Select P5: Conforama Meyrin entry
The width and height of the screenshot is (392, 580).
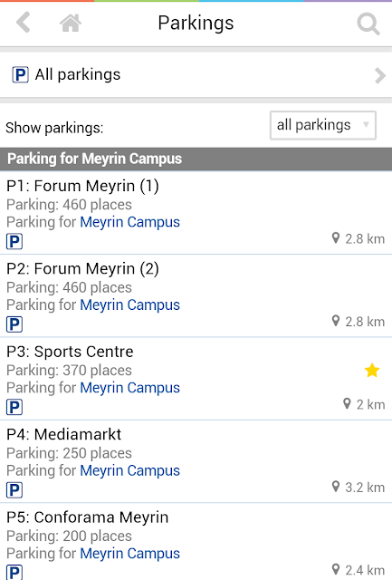click(196, 542)
